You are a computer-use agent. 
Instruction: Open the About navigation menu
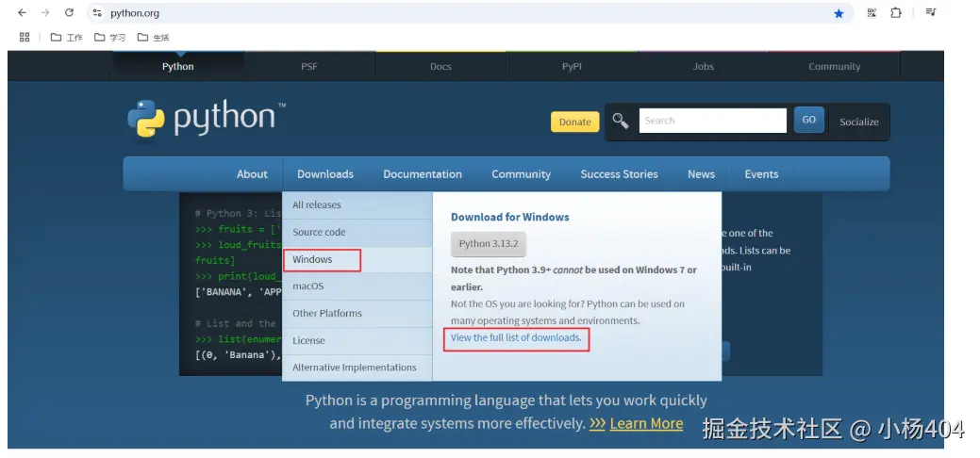pos(252,174)
